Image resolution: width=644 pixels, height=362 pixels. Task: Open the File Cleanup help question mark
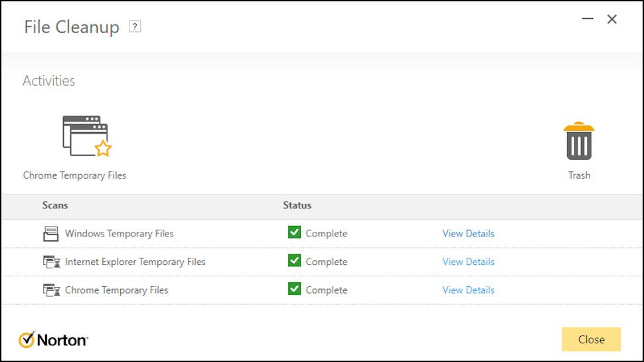135,27
